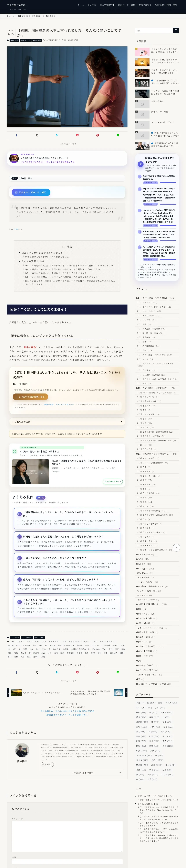186x868 pixels.
Task: Open the featured image of the pointing hand
Action: [x=67, y=87]
